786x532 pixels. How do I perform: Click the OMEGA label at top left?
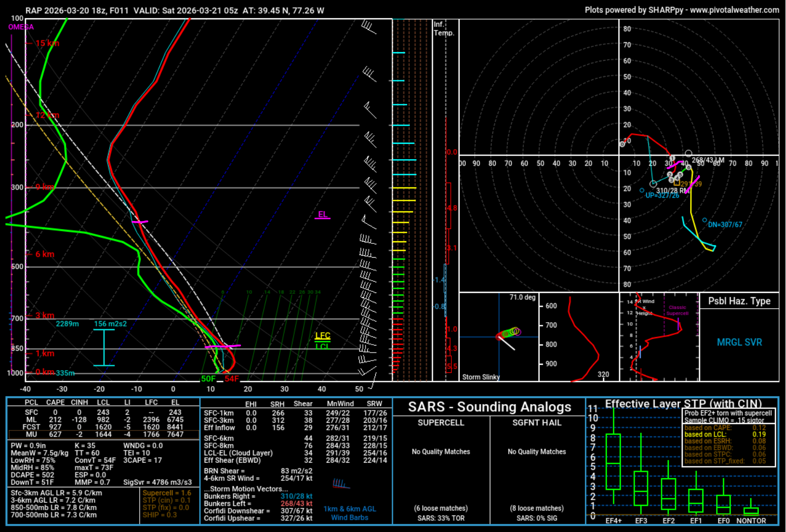(x=21, y=27)
